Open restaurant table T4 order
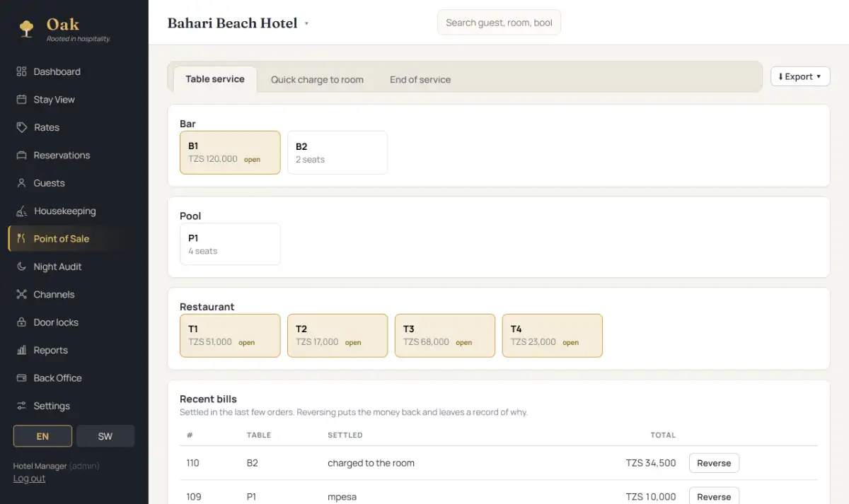849x504 pixels. 553,336
